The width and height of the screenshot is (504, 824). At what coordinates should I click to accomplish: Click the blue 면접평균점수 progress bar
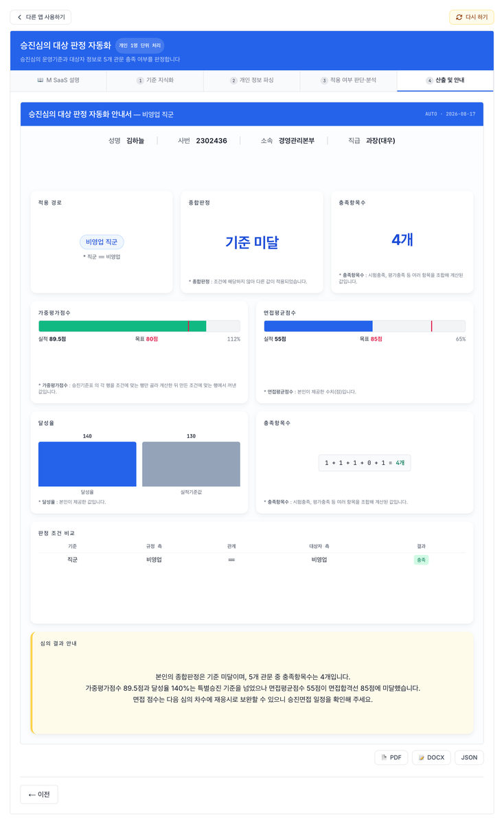point(318,326)
